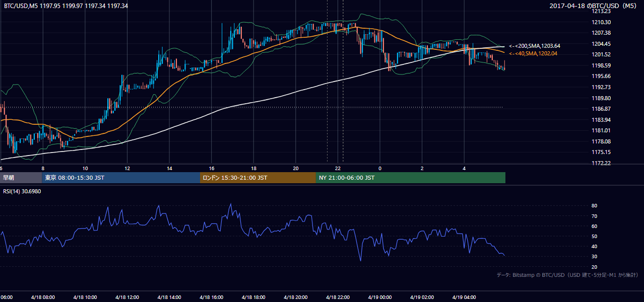Click price axis label 1183.94

tap(602, 120)
